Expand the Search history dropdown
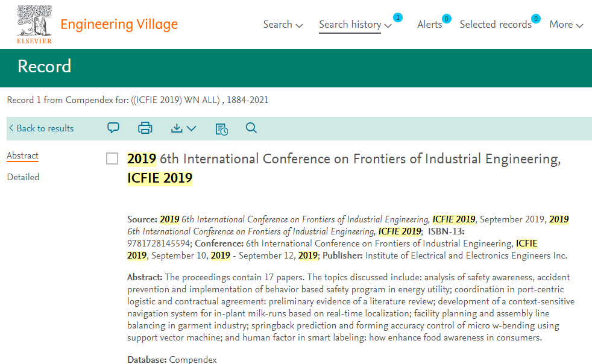This screenshot has height=364, width=592. (x=355, y=25)
